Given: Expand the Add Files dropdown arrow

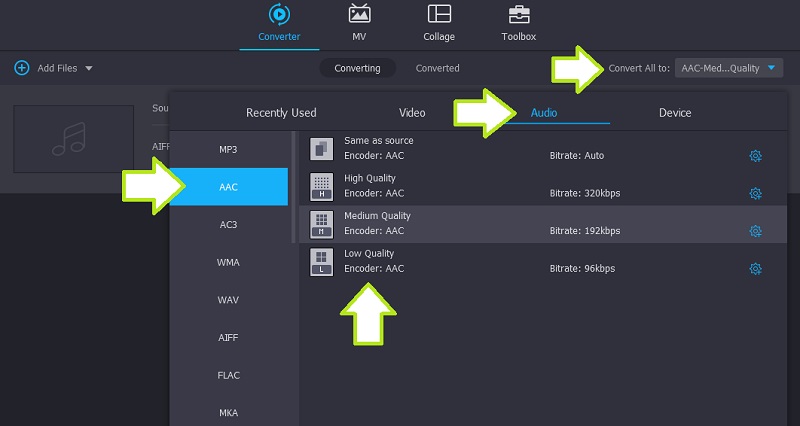Looking at the screenshot, I should tap(89, 68).
